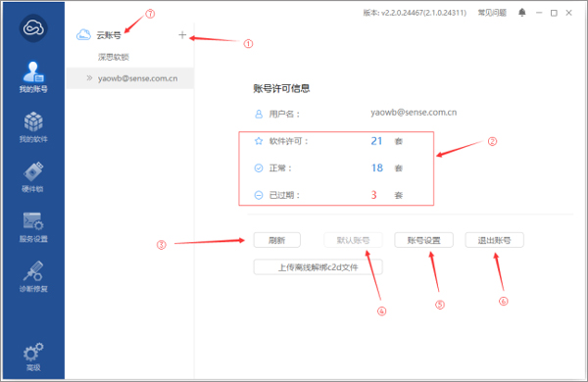Click the 刷新 button
The image size is (588, 382).
[x=277, y=240]
